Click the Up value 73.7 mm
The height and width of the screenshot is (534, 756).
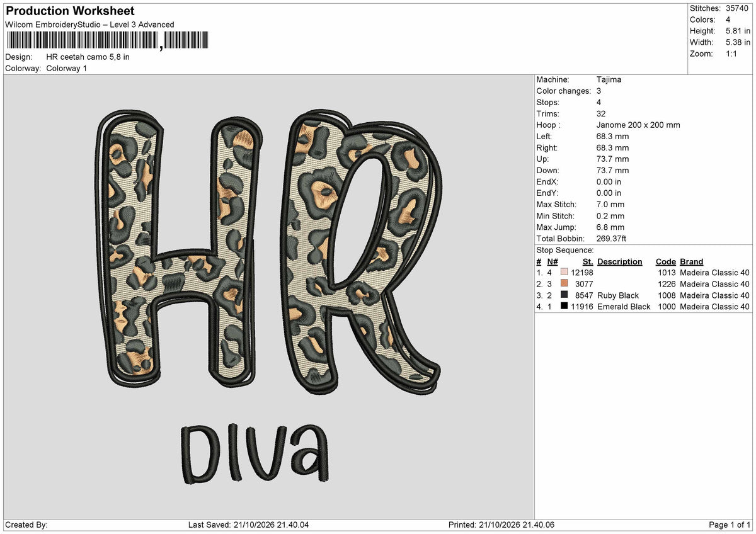(x=613, y=159)
